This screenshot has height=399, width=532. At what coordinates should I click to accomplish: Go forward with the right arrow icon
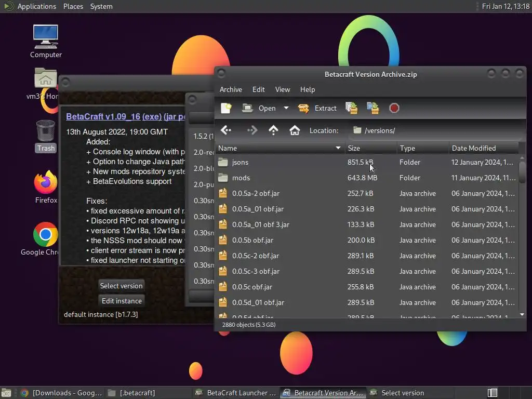(x=252, y=130)
